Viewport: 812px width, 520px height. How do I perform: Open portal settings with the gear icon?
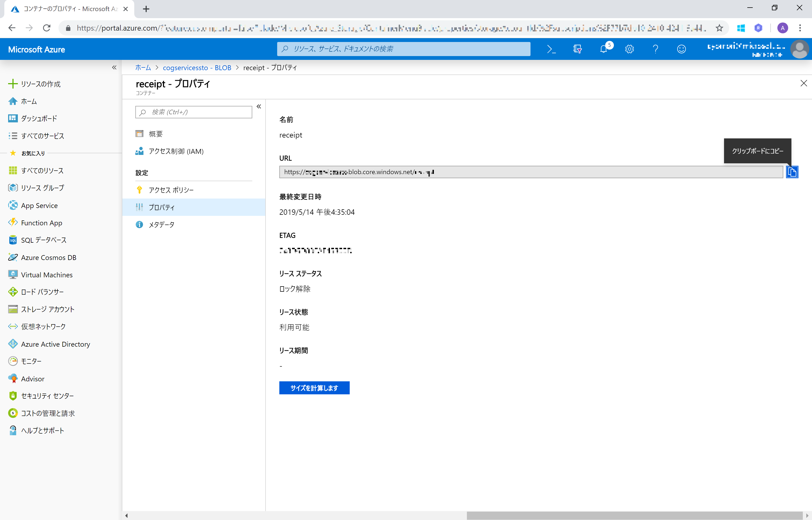pos(630,49)
